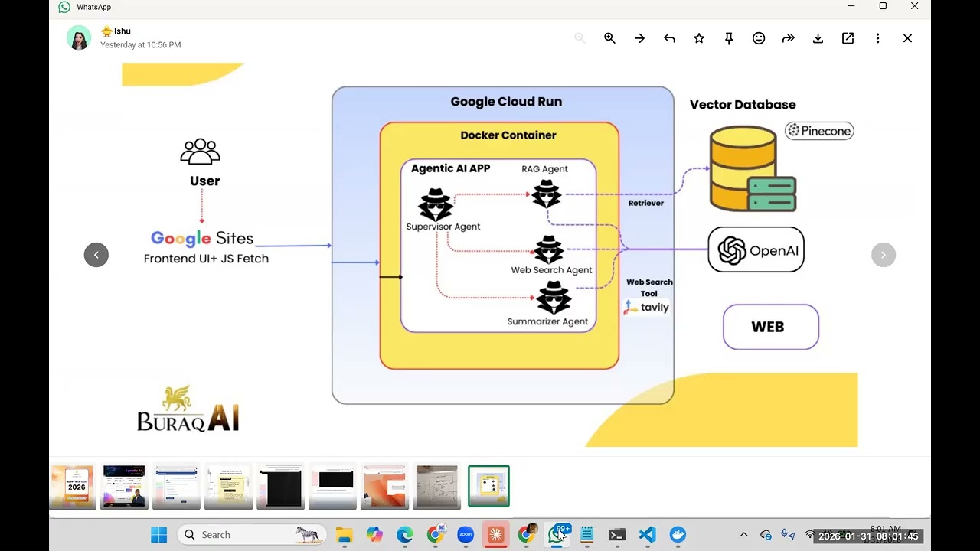Open Microsoft Edge from taskbar

[404, 534]
